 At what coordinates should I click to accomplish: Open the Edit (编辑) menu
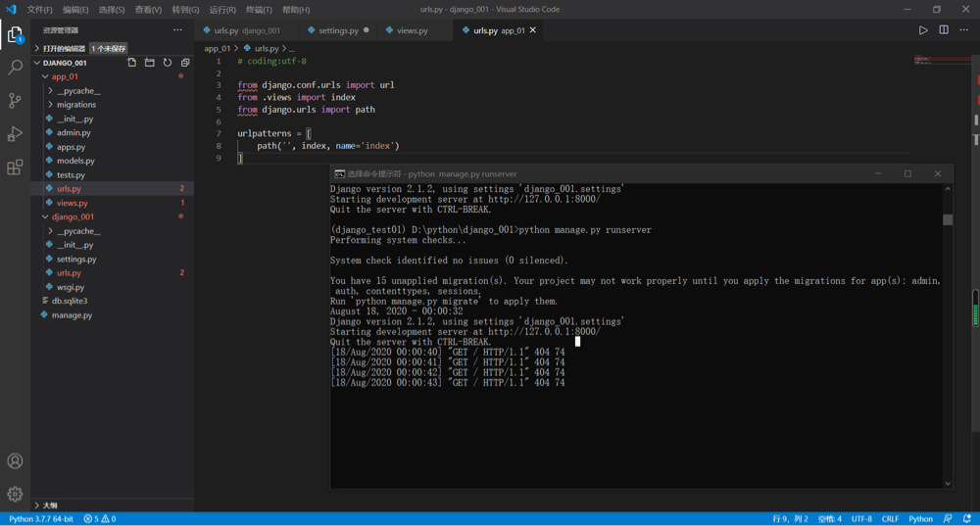coord(75,10)
